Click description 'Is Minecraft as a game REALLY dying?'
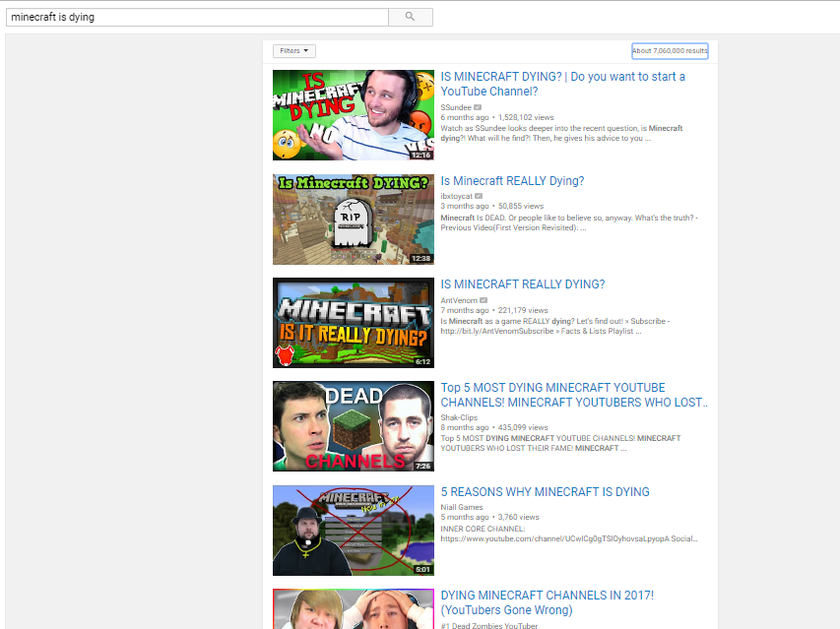 click(555, 326)
